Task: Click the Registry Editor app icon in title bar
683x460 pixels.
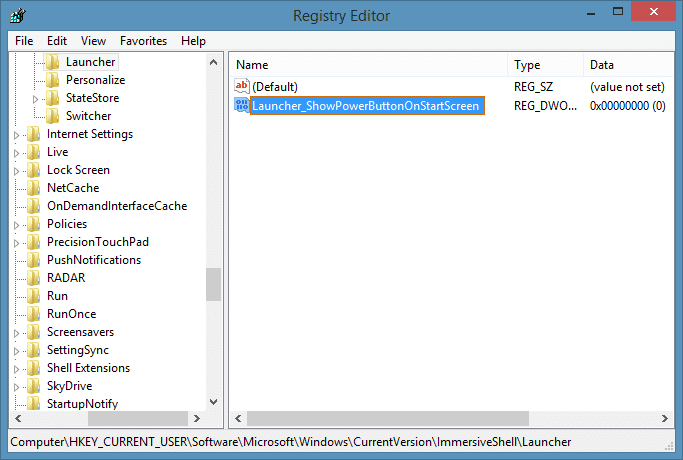Action: [18, 16]
